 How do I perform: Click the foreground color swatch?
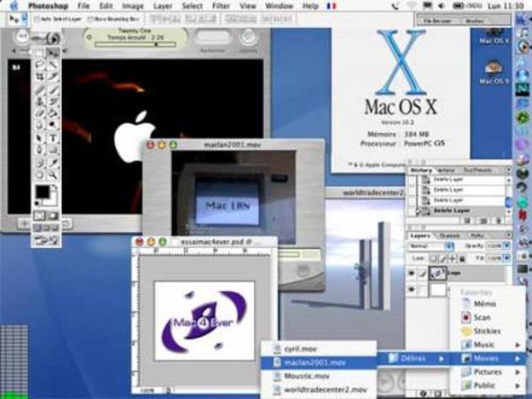pyautogui.click(x=43, y=192)
